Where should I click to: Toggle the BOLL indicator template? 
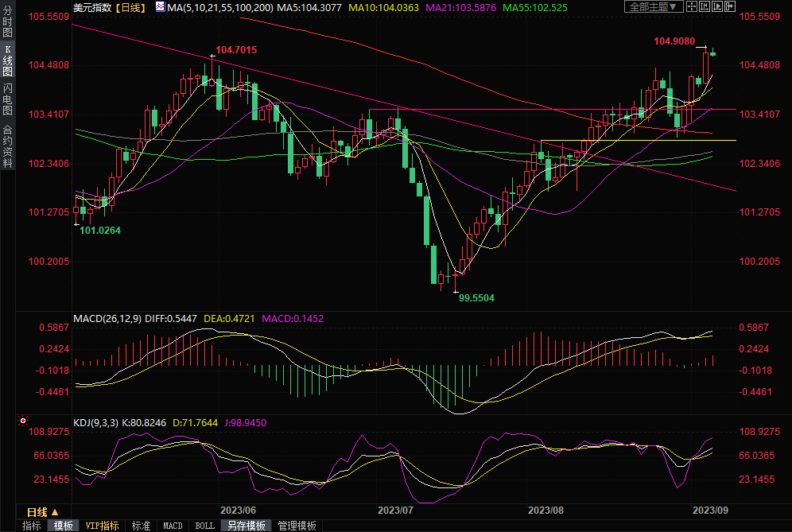204,526
